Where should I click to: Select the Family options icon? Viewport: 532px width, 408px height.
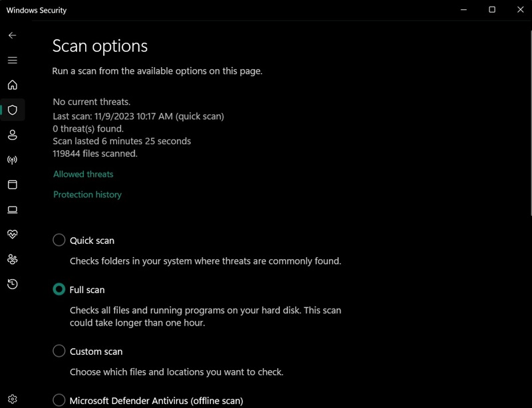12,258
